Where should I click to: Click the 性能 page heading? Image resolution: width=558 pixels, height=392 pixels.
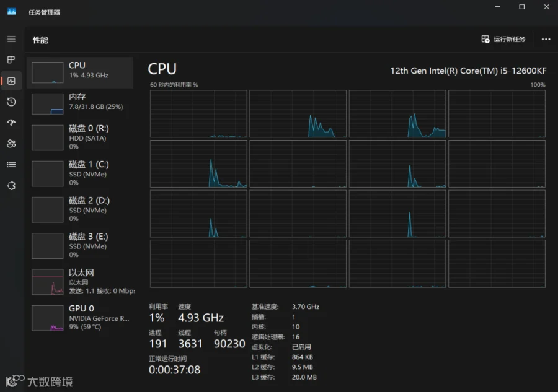40,40
